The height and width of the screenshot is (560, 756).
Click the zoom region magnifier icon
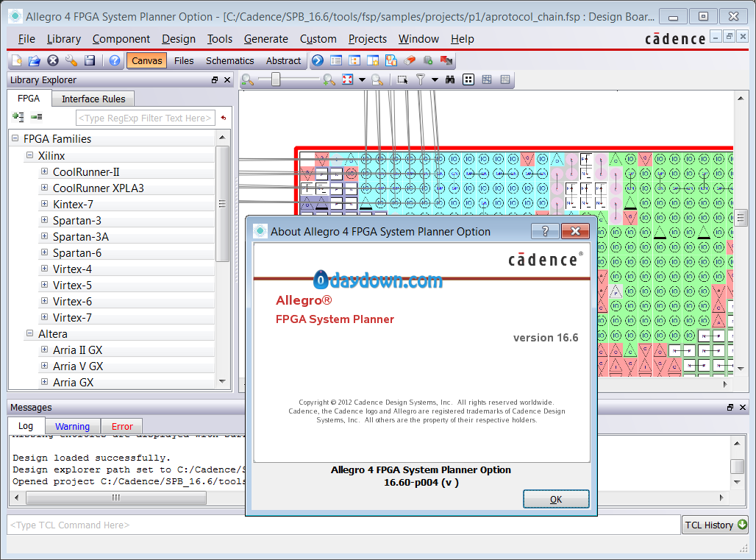click(377, 79)
